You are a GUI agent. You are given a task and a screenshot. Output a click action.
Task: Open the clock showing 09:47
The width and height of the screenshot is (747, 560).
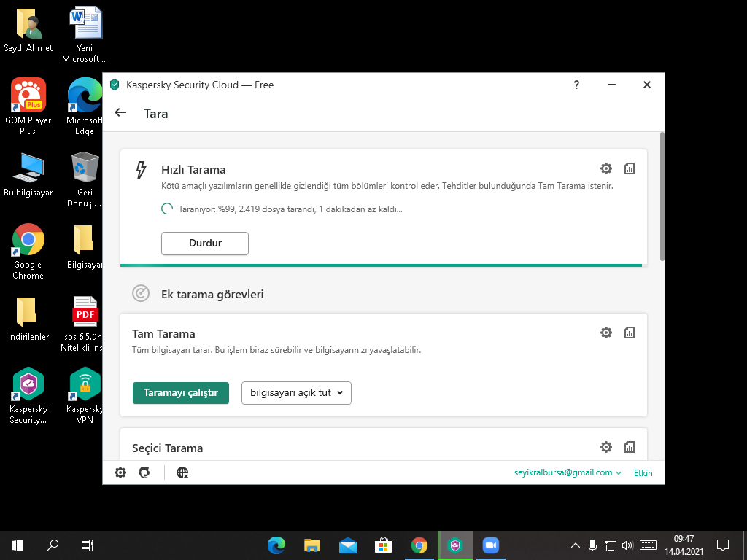click(x=684, y=545)
